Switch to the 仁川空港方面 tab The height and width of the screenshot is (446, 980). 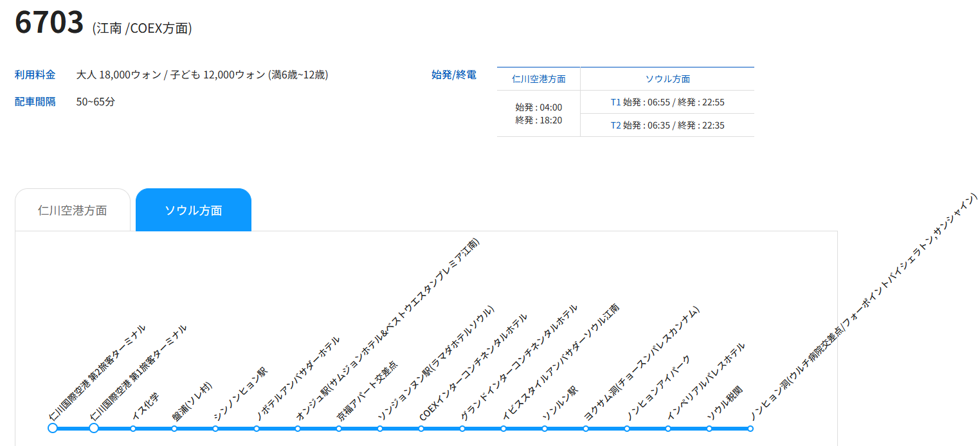click(72, 210)
